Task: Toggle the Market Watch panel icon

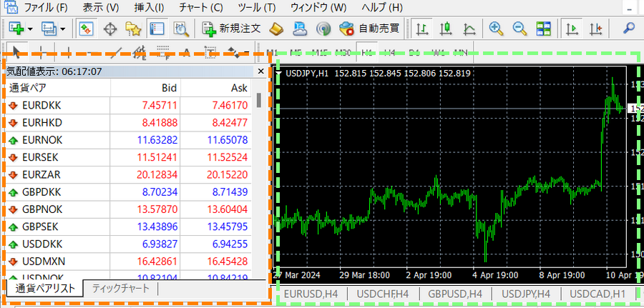Action: 87,29
